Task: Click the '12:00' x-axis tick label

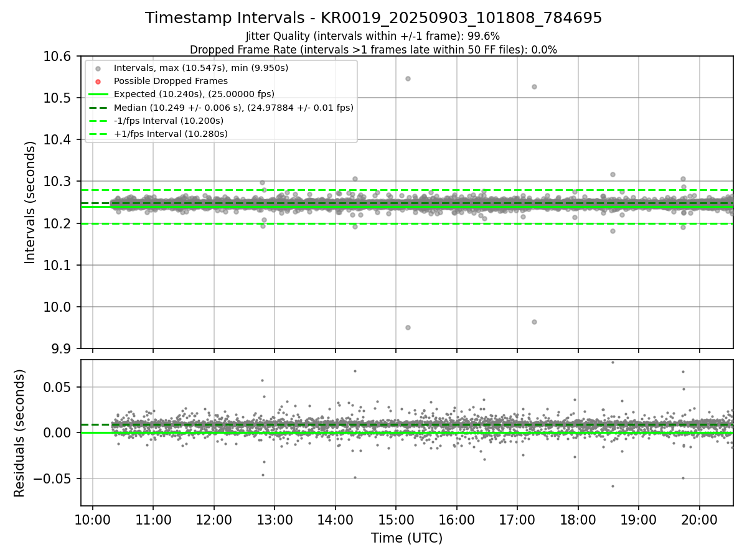Action: pyautogui.click(x=214, y=520)
